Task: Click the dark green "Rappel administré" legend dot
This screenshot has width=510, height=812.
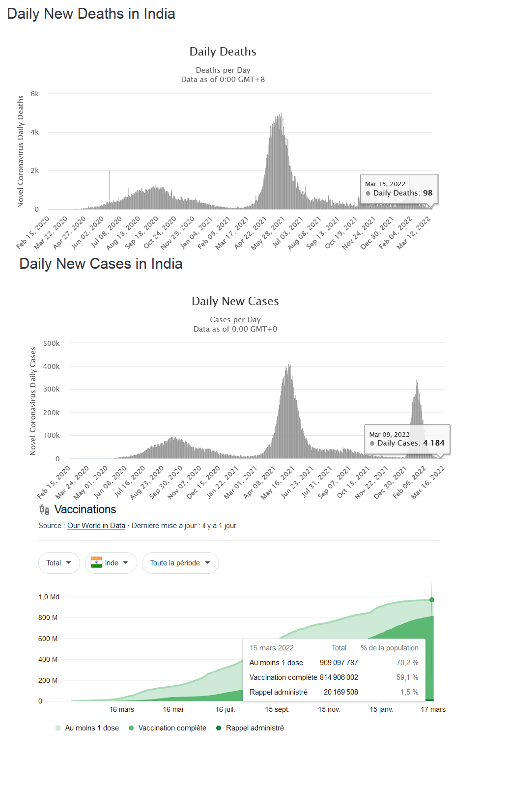Action: pos(219,728)
